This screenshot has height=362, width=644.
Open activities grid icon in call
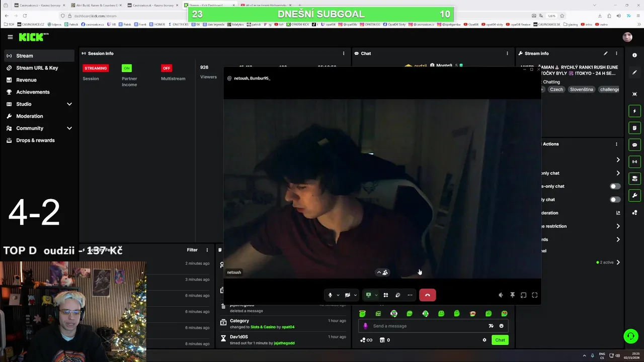coord(386,295)
